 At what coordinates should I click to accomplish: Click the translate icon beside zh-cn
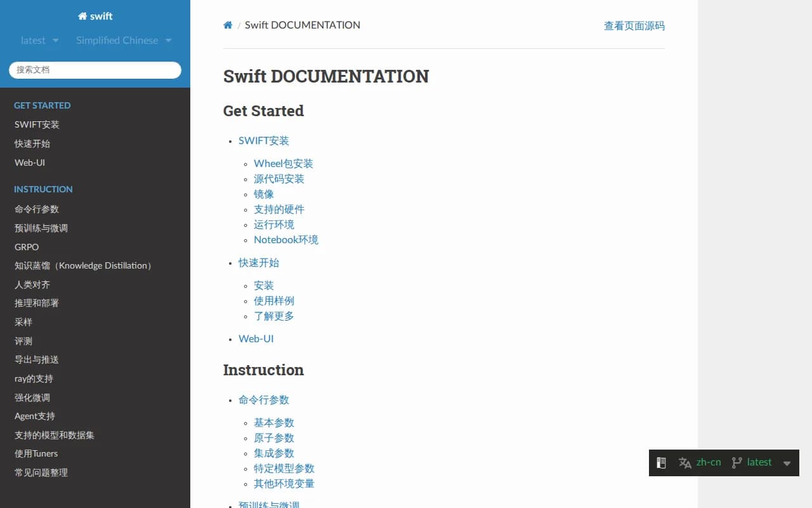click(x=684, y=463)
